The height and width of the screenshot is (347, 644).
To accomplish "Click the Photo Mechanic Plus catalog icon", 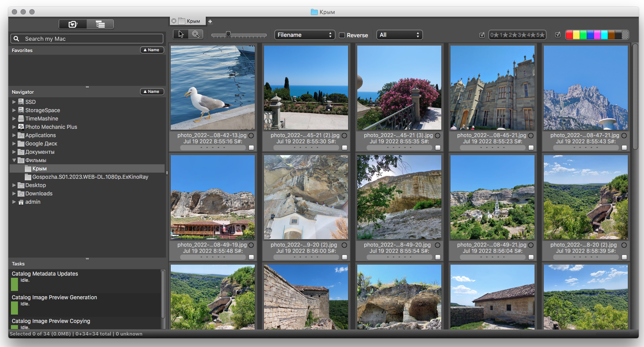I will tap(21, 127).
